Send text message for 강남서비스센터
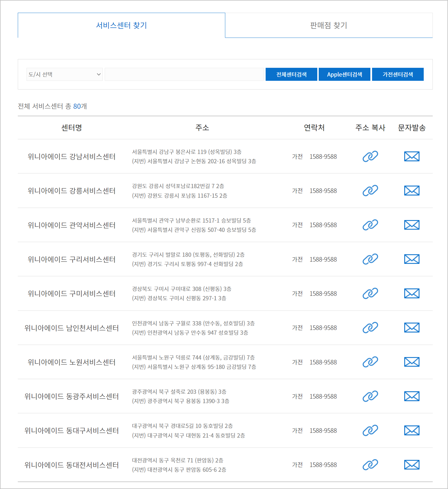 click(412, 156)
